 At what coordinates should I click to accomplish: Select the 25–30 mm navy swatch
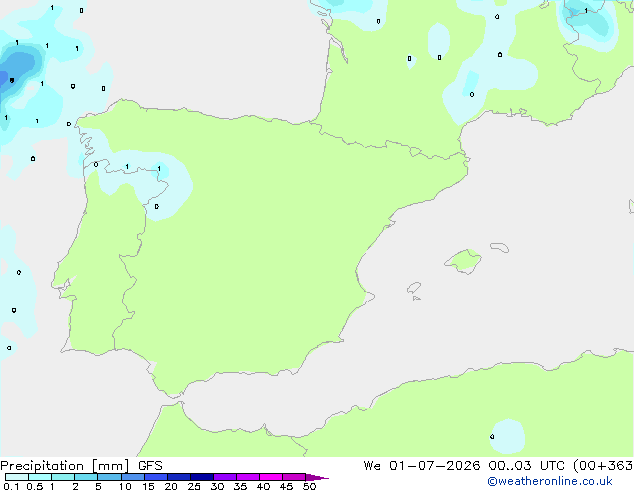pos(202,477)
